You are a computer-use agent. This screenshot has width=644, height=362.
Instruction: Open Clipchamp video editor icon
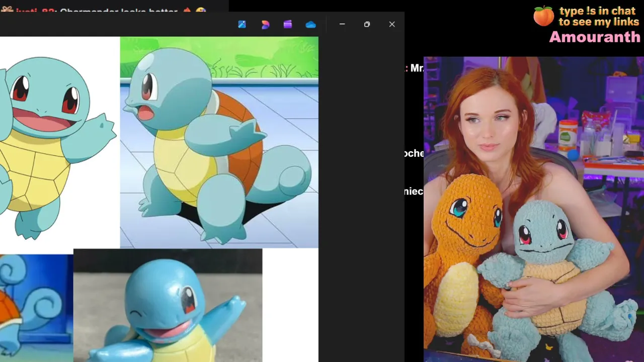pos(288,24)
